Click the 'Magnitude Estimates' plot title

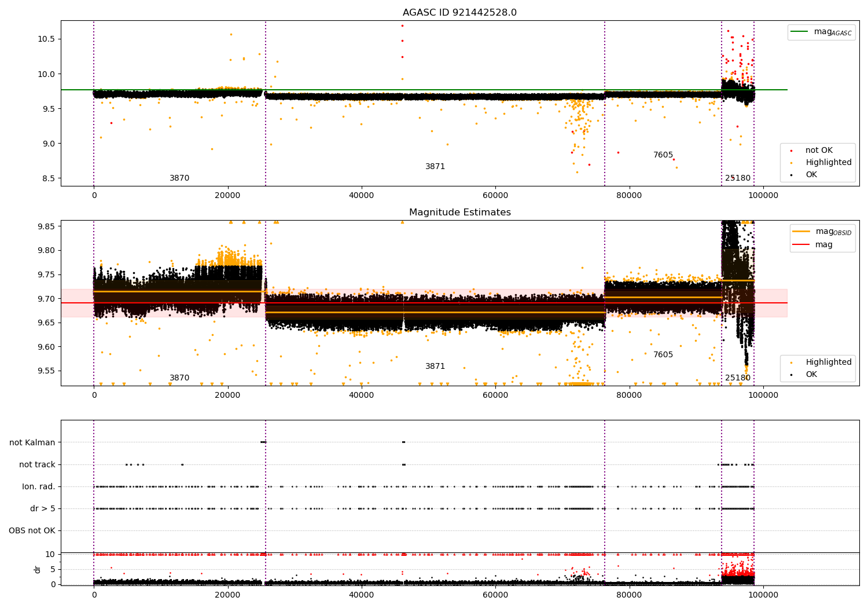pos(459,213)
